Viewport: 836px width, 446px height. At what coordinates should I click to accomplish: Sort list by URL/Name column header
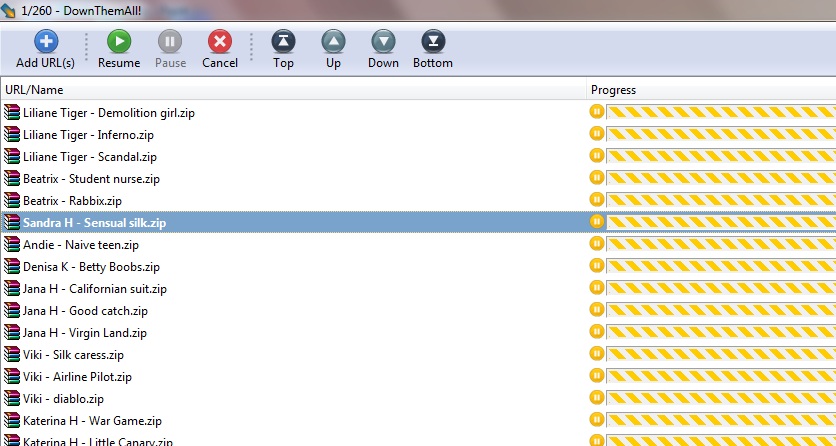[x=290, y=90]
